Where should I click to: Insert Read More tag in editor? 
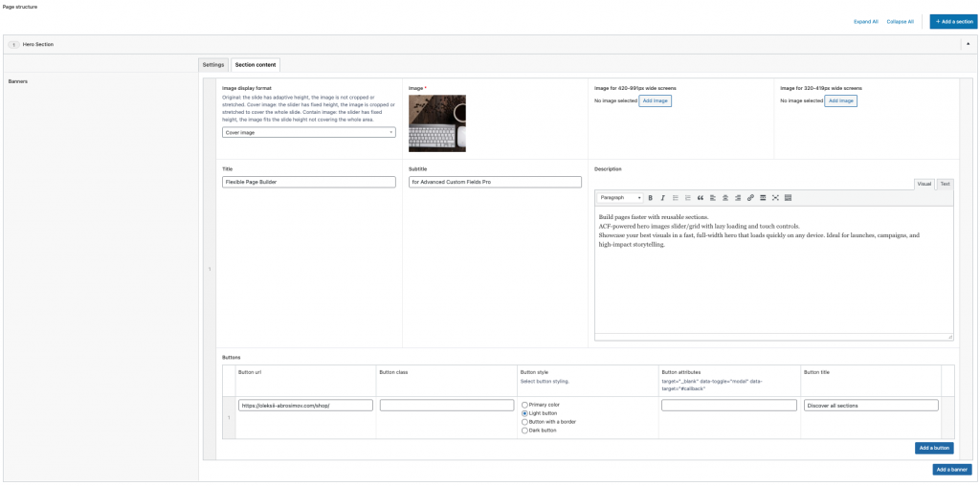(763, 198)
